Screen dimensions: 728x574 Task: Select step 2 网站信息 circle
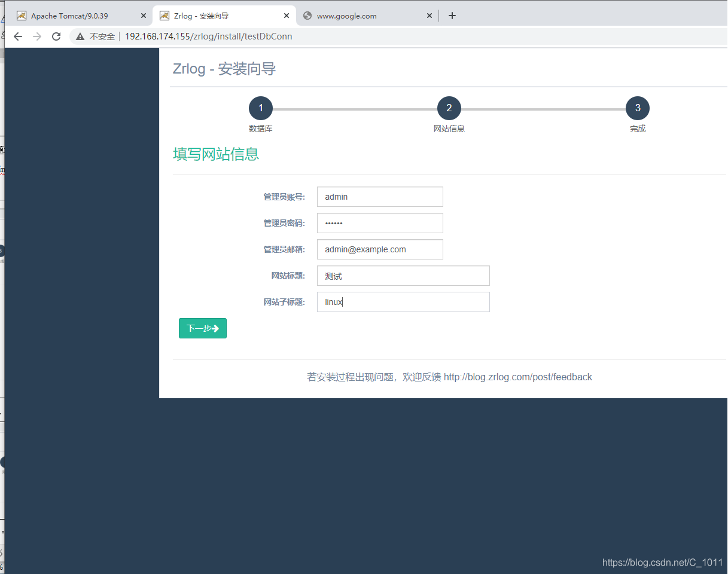449,108
